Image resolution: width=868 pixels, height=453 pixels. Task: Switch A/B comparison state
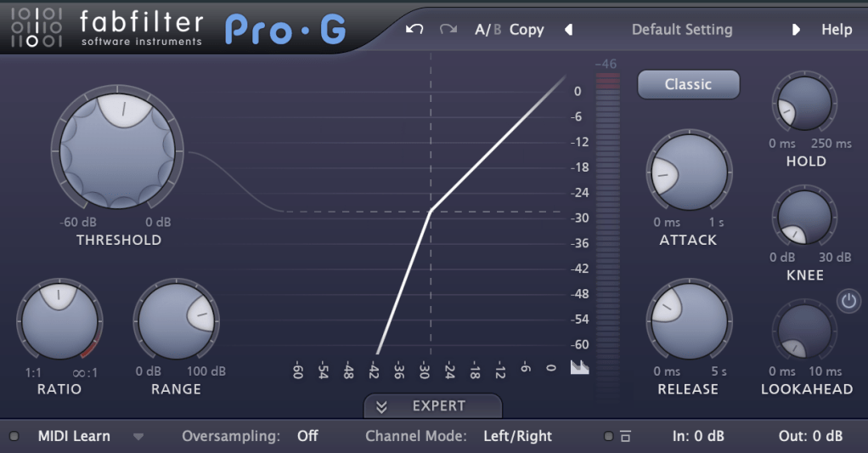coord(488,30)
